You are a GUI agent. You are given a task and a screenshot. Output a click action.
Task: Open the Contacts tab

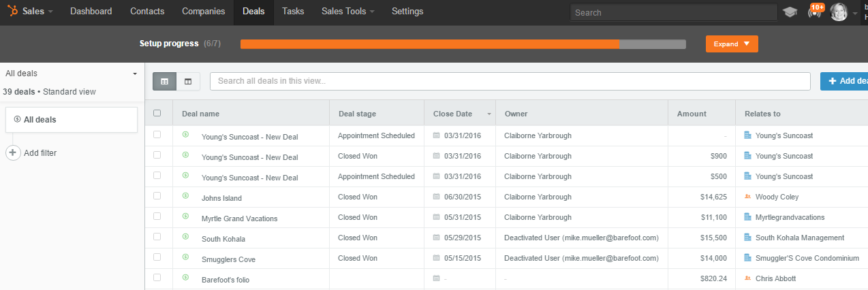(147, 12)
